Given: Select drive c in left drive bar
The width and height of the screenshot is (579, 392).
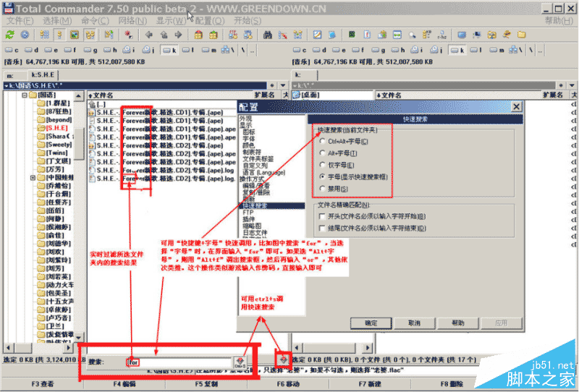Looking at the screenshot, I should click(12, 50).
